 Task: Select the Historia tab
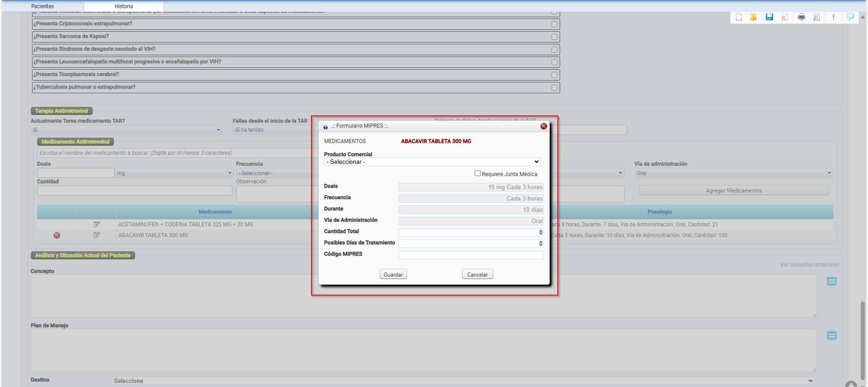point(123,6)
